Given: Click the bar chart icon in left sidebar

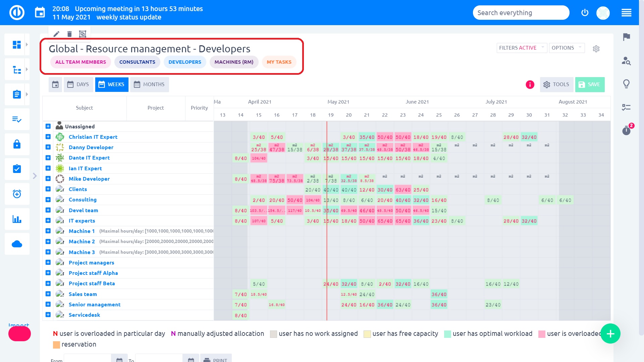Looking at the screenshot, I should pos(17,219).
